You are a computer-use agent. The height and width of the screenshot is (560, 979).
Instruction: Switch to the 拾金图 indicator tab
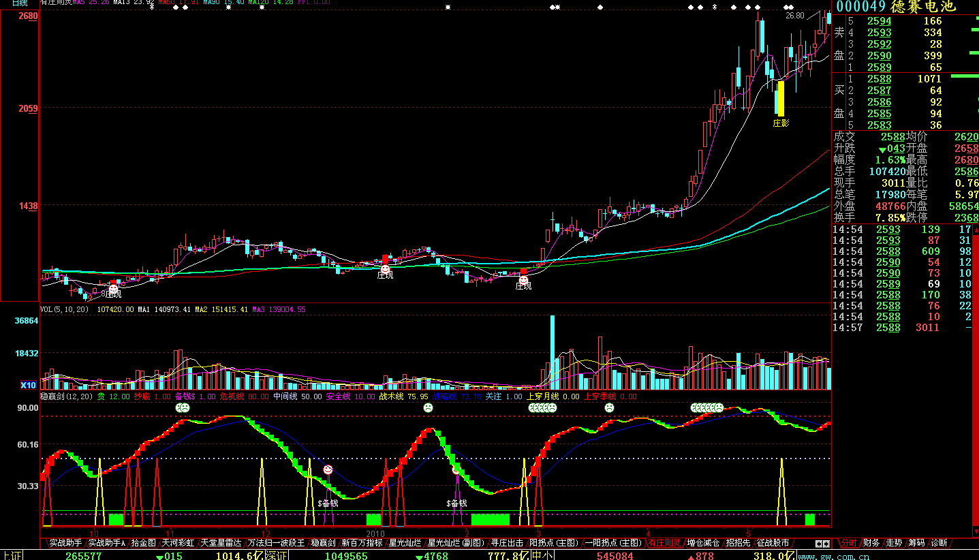coord(144,543)
